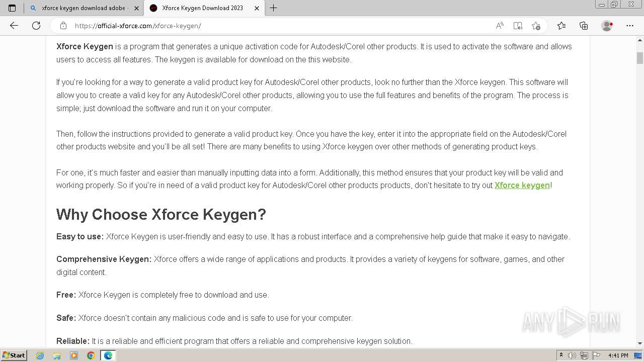Open a new browser tab
644x362 pixels.
click(x=274, y=8)
